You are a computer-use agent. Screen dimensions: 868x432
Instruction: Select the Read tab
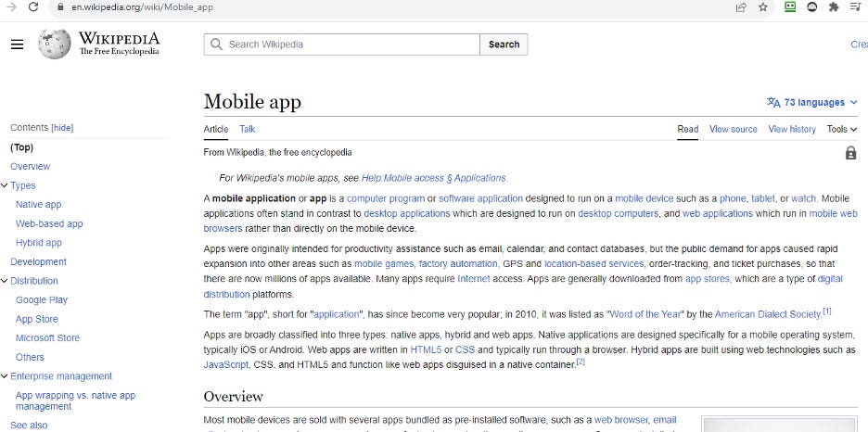(687, 129)
